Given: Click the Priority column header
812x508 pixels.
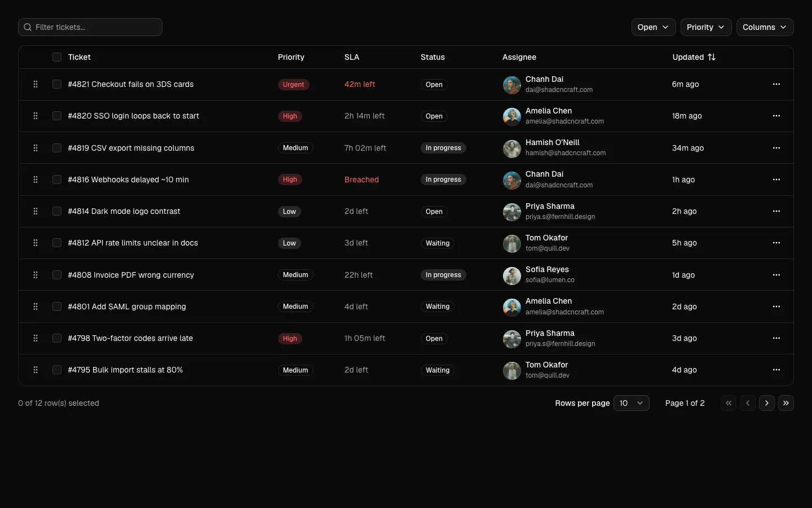Looking at the screenshot, I should coord(291,57).
